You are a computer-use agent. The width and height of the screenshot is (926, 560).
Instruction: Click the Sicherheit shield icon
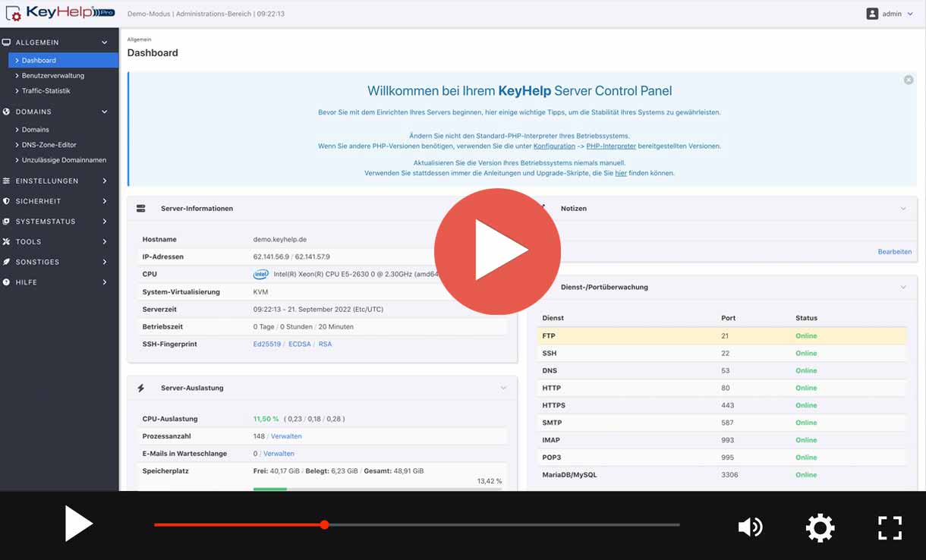[x=7, y=201]
